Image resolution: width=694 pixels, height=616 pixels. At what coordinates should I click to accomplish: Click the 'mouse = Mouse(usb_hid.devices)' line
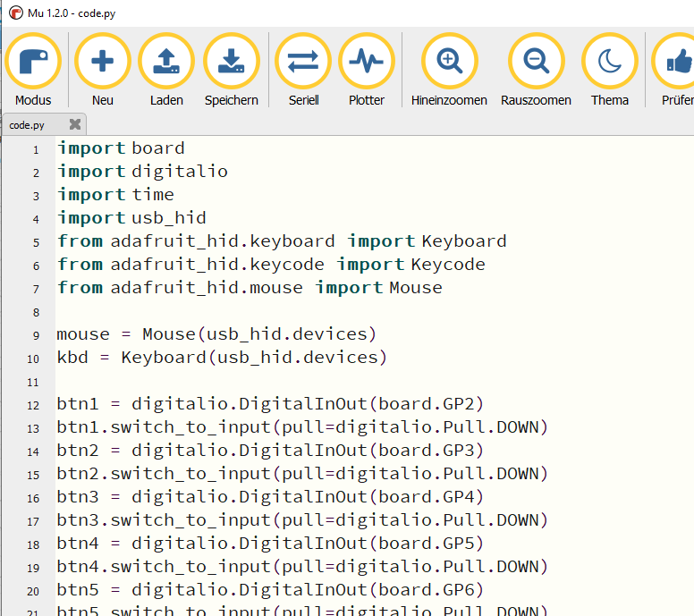coord(216,334)
